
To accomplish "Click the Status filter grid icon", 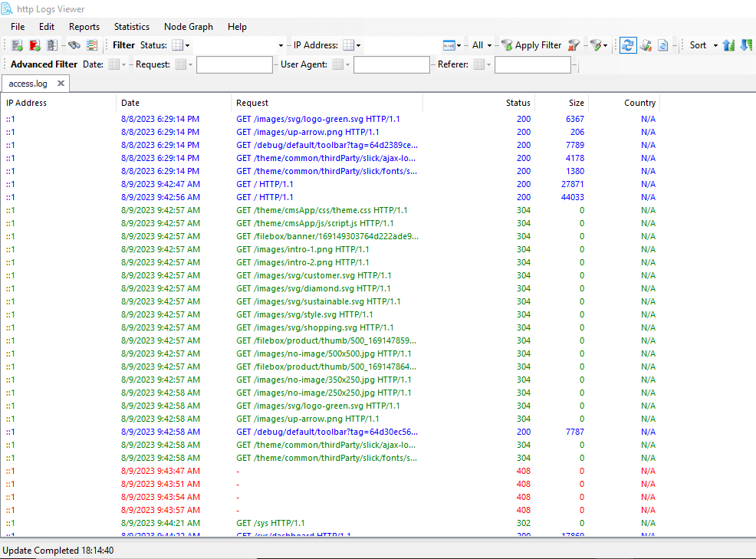I will click(x=177, y=45).
